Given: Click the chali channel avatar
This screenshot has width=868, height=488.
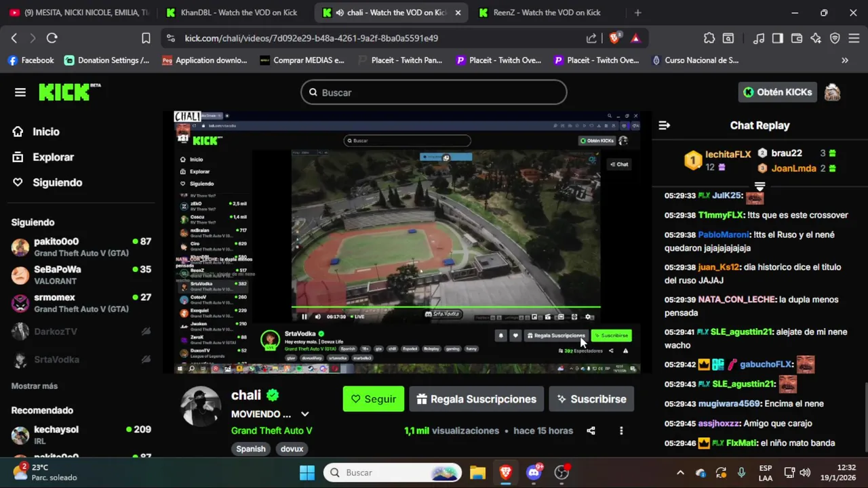Looking at the screenshot, I should (x=201, y=407).
